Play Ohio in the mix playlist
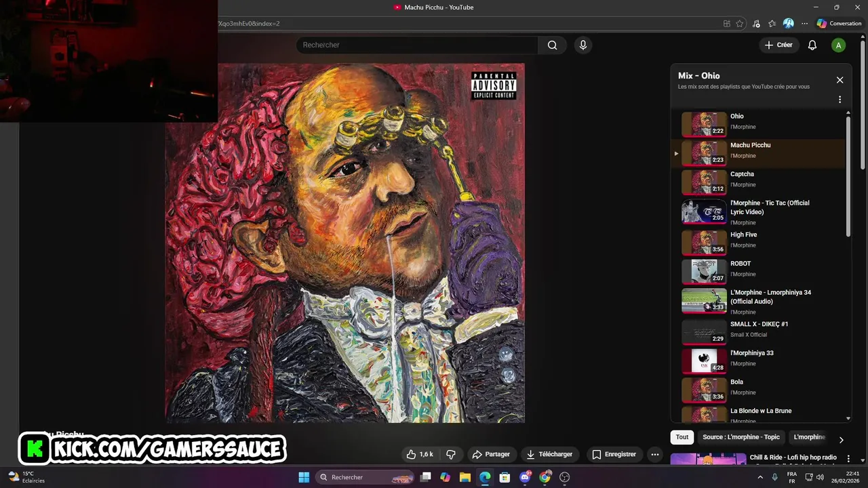 pos(759,124)
